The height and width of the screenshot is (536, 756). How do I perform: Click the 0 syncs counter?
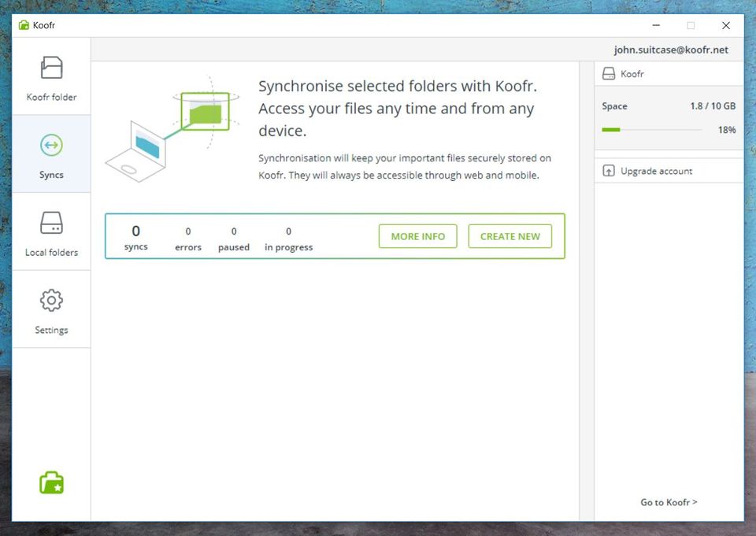(x=136, y=238)
